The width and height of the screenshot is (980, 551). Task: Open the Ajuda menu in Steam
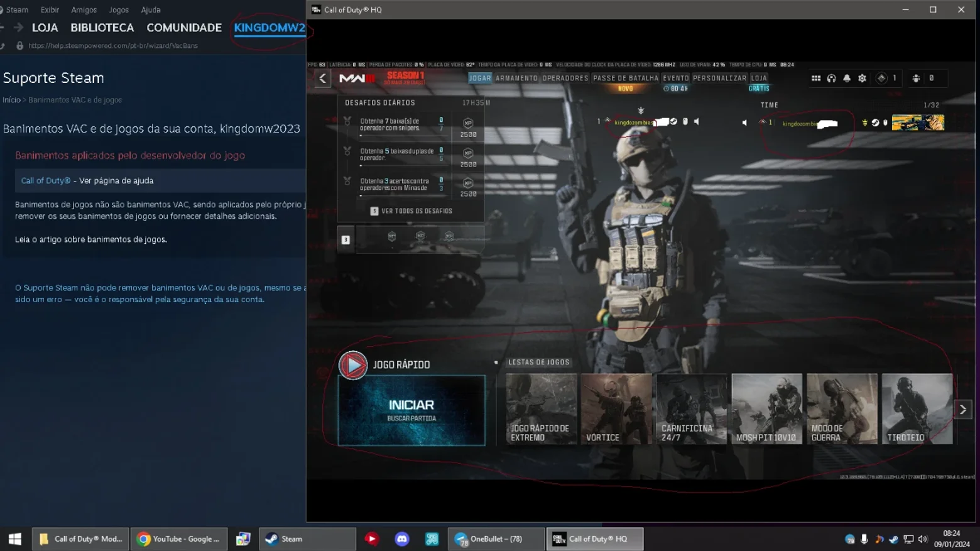(151, 10)
